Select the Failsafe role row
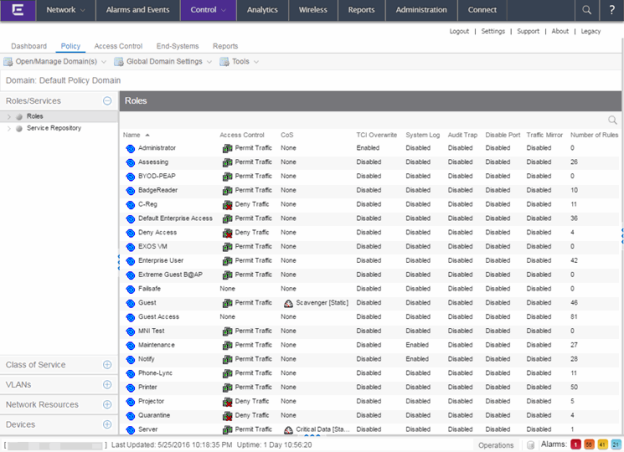 370,289
